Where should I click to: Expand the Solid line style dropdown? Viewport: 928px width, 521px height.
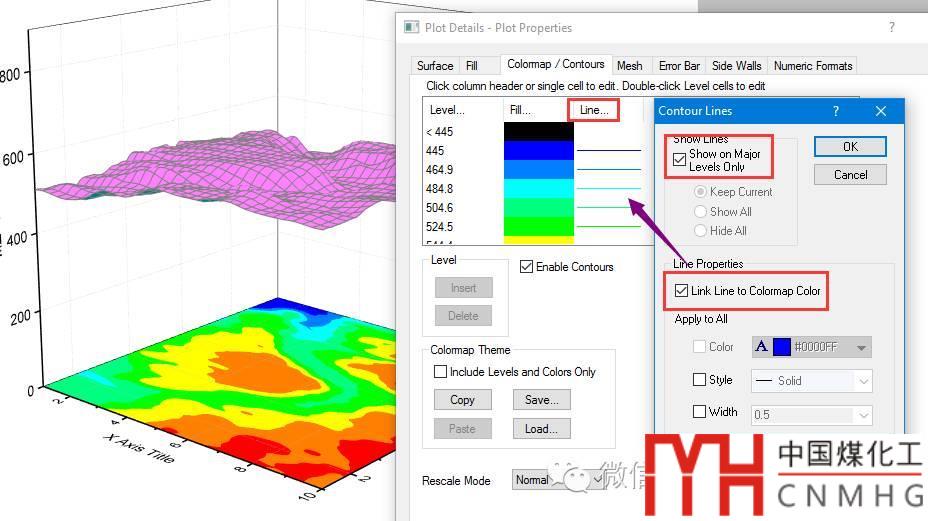(x=862, y=381)
